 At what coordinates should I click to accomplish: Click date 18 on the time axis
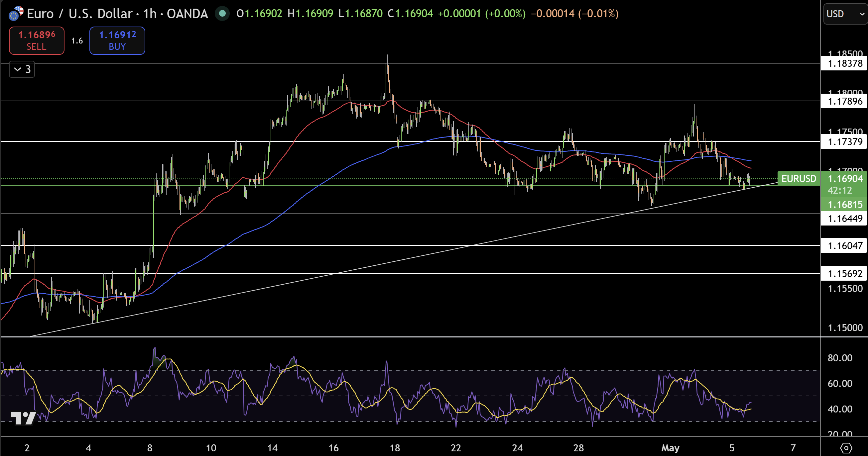pyautogui.click(x=395, y=448)
